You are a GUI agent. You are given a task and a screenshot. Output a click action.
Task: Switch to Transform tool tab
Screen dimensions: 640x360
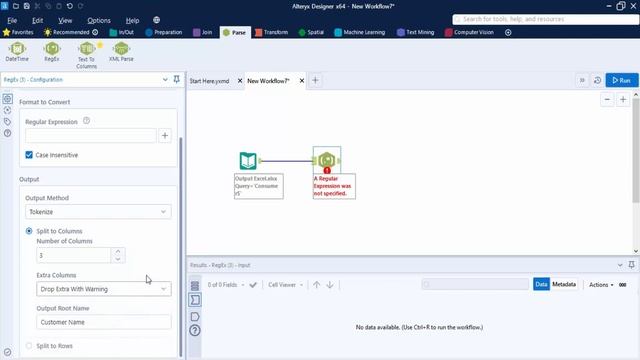(x=271, y=32)
